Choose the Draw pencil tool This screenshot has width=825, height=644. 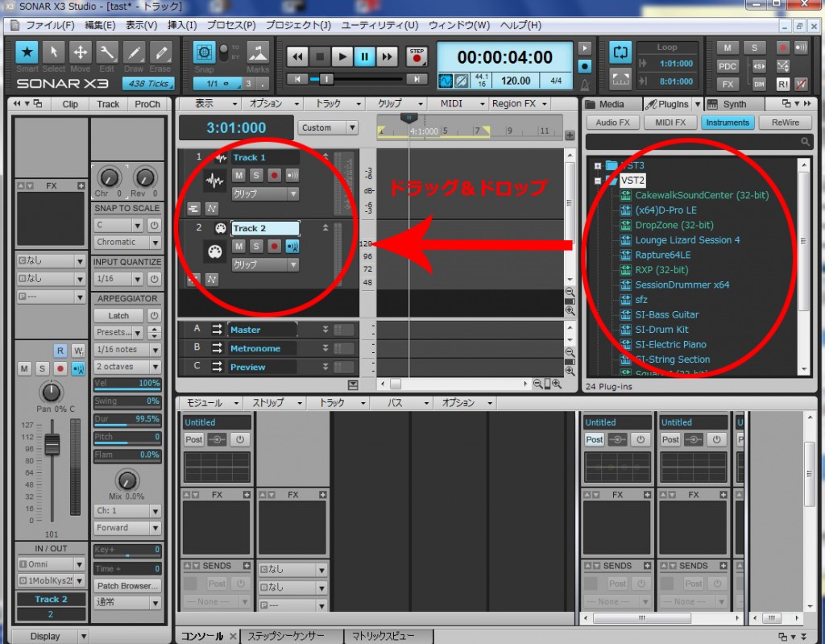pos(134,52)
